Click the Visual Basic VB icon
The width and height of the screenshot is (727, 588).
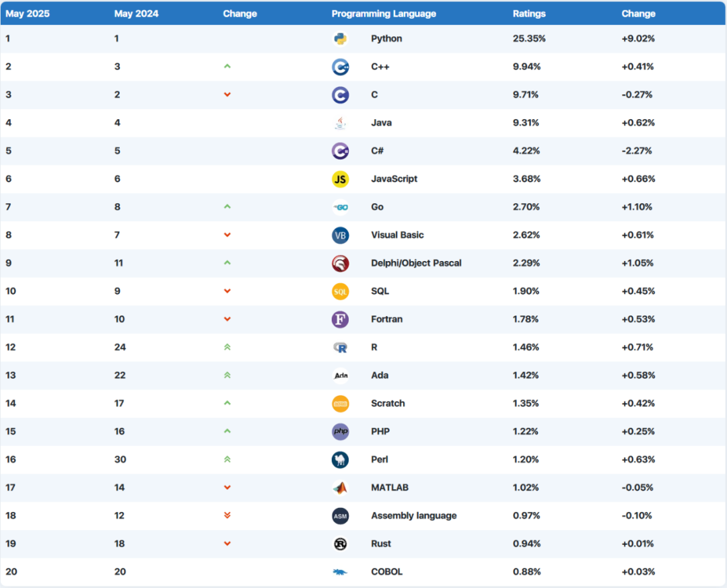(340, 235)
